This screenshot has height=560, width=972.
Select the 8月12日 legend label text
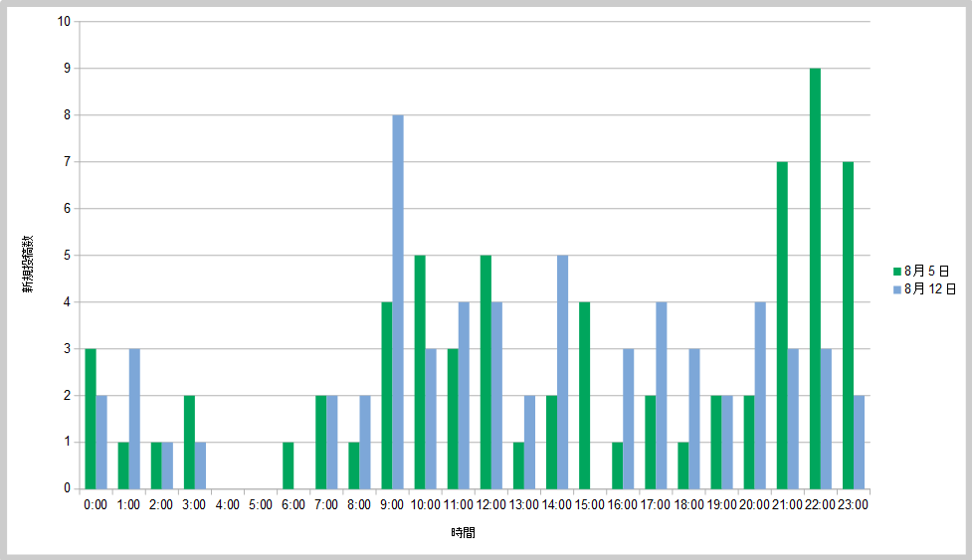coord(929,289)
